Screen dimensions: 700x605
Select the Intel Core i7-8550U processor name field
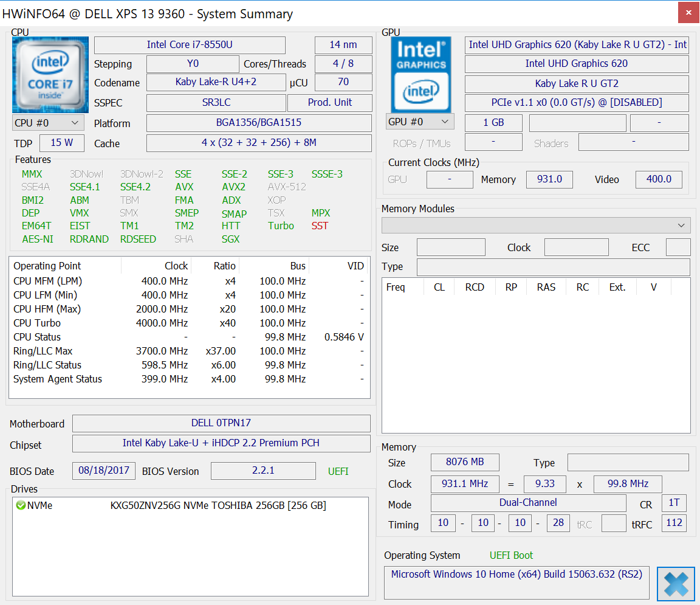[189, 45]
